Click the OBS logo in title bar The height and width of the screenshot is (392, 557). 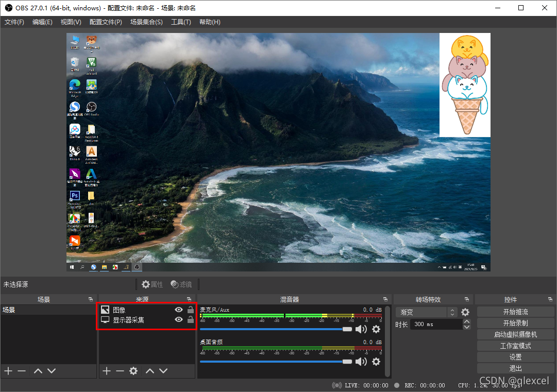9,8
